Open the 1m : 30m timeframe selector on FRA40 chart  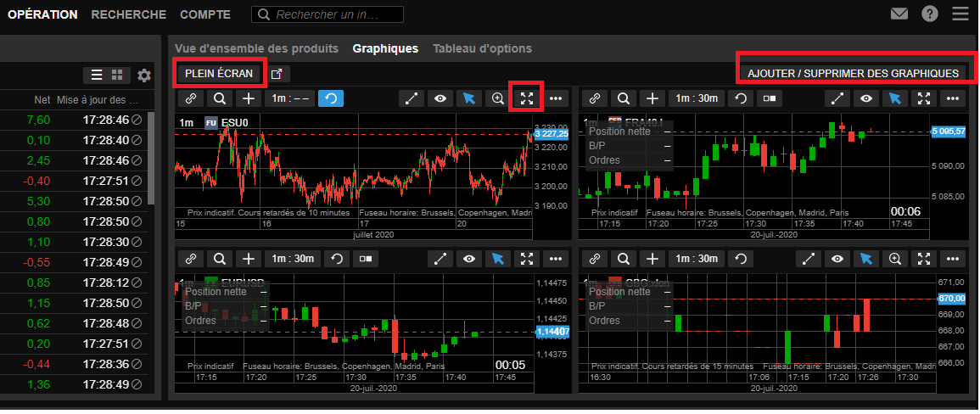click(693, 98)
